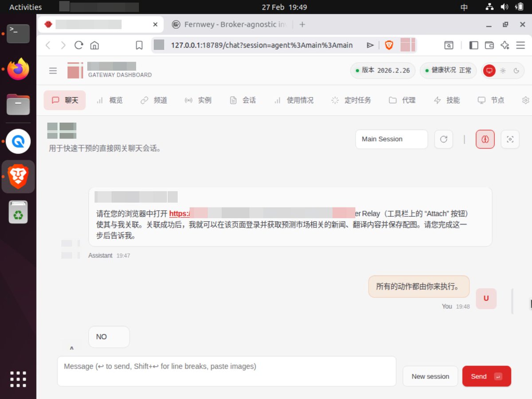Open the 实例 (Instances) section

pyautogui.click(x=198, y=100)
